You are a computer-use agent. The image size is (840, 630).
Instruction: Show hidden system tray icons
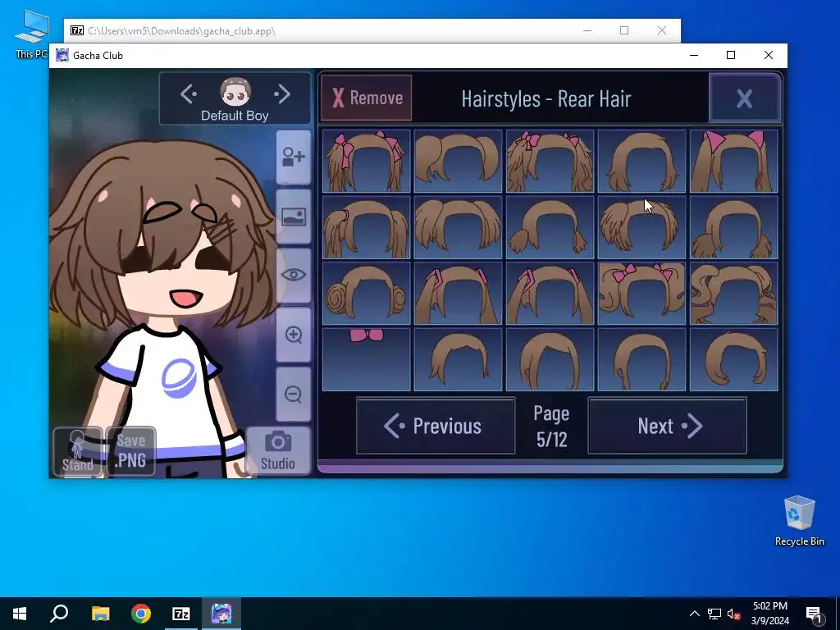click(694, 614)
